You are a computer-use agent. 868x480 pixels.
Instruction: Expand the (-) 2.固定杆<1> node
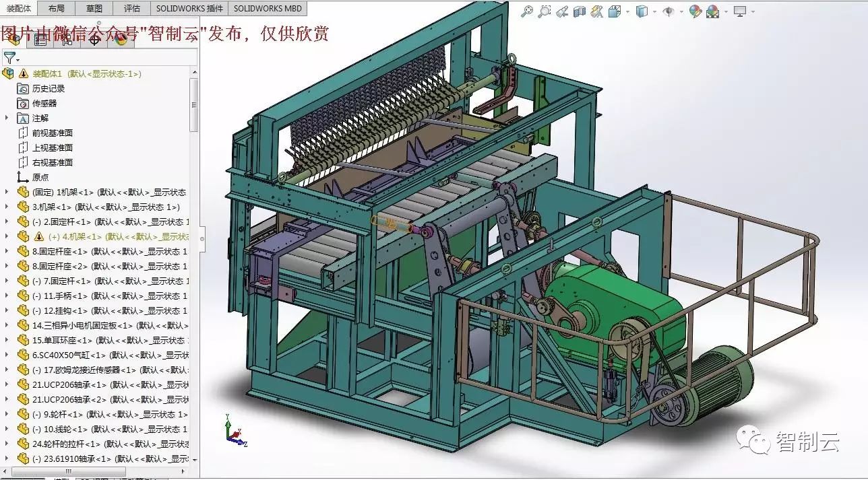(7, 221)
